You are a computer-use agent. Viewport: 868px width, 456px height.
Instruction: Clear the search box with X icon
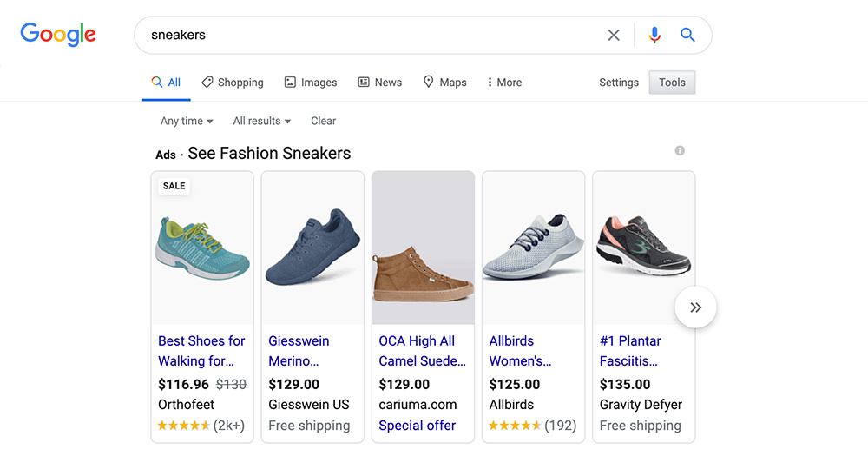coord(614,35)
